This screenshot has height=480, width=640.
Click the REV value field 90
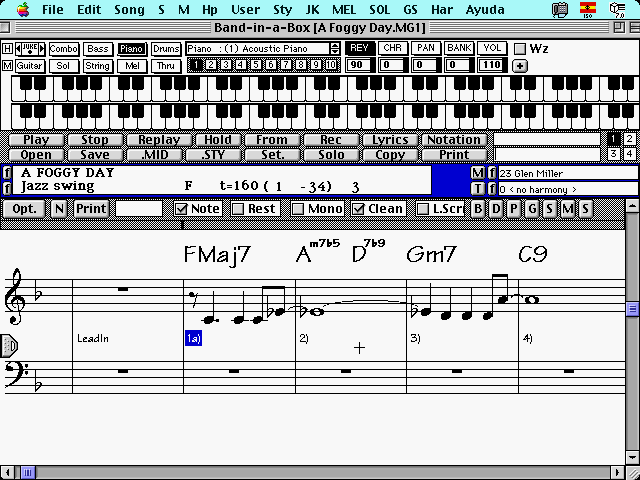pos(359,65)
